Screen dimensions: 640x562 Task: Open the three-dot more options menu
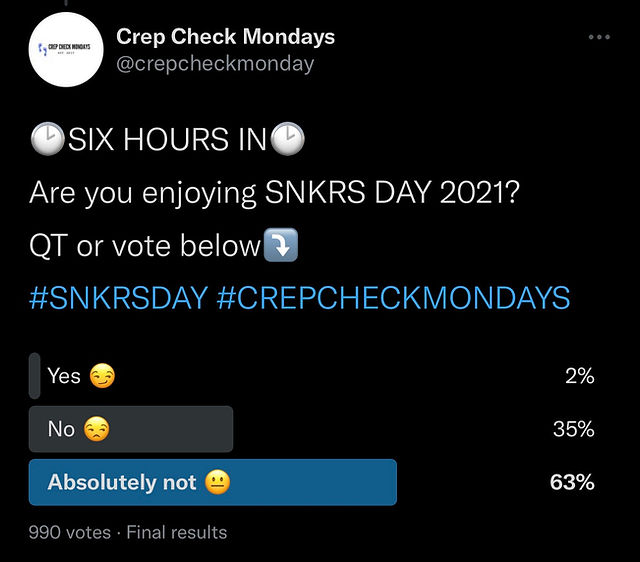[x=598, y=37]
